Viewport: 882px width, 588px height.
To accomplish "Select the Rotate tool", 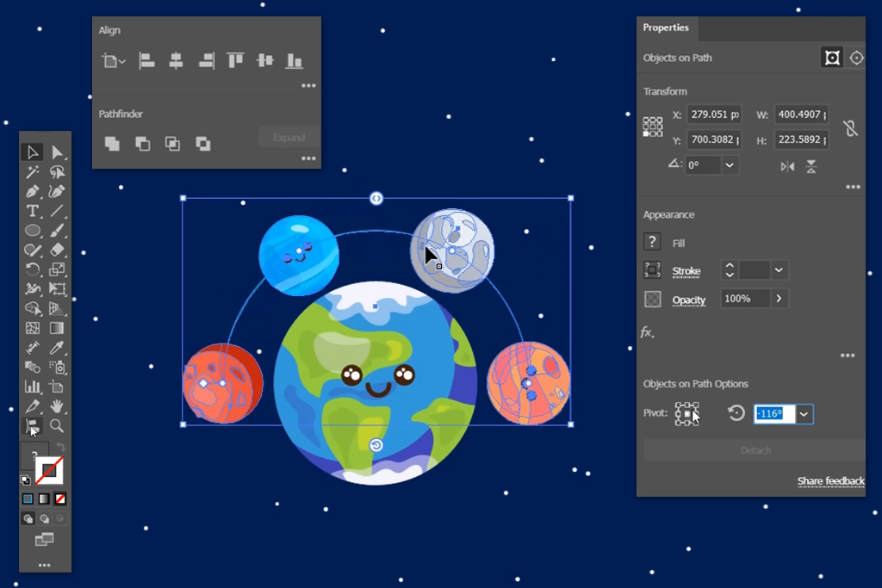I will [32, 269].
